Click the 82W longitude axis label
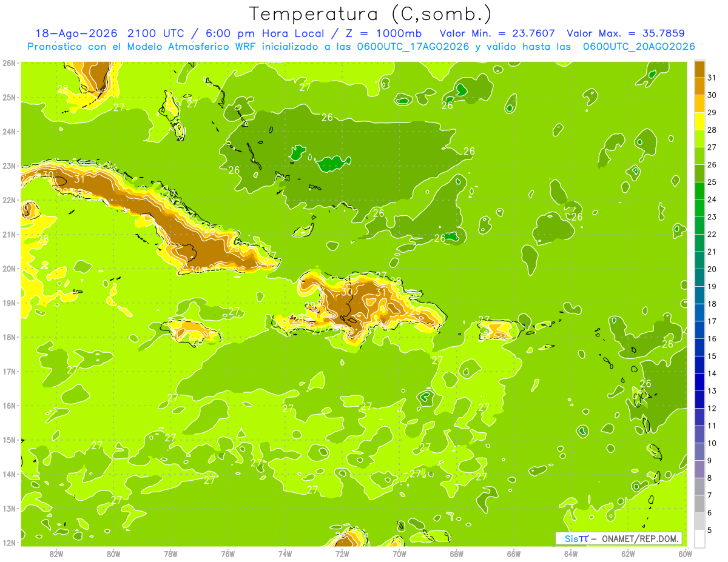 [56, 554]
